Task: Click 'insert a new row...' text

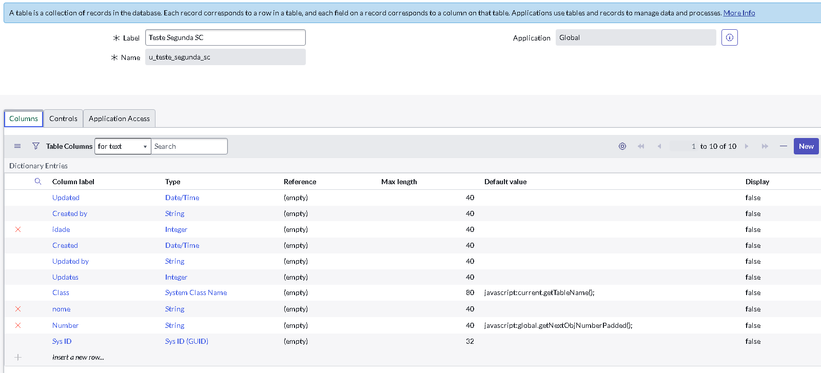Action: [x=78, y=357]
